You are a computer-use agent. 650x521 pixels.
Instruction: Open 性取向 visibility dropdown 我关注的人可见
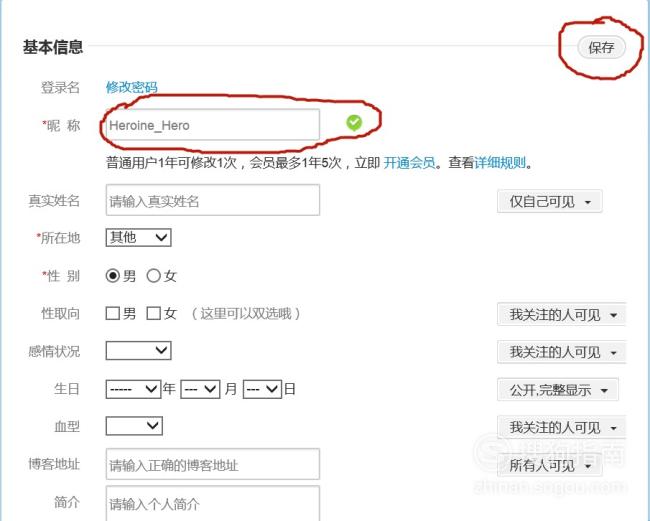[561, 315]
